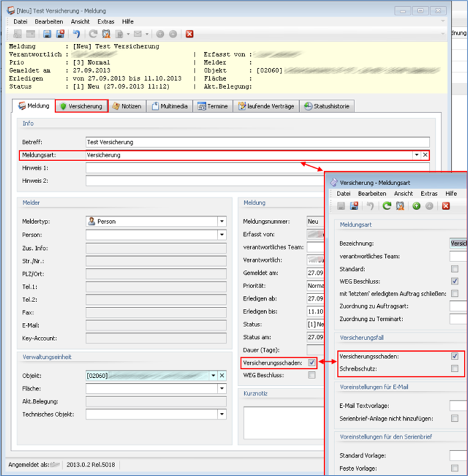Screen dimensions: 468x476
Task: Click the blue Undo arrow in main toolbar
Action: (x=77, y=34)
